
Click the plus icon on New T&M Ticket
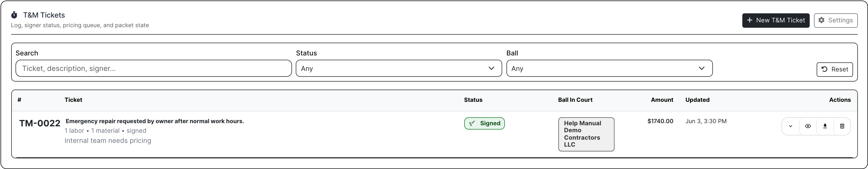749,20
